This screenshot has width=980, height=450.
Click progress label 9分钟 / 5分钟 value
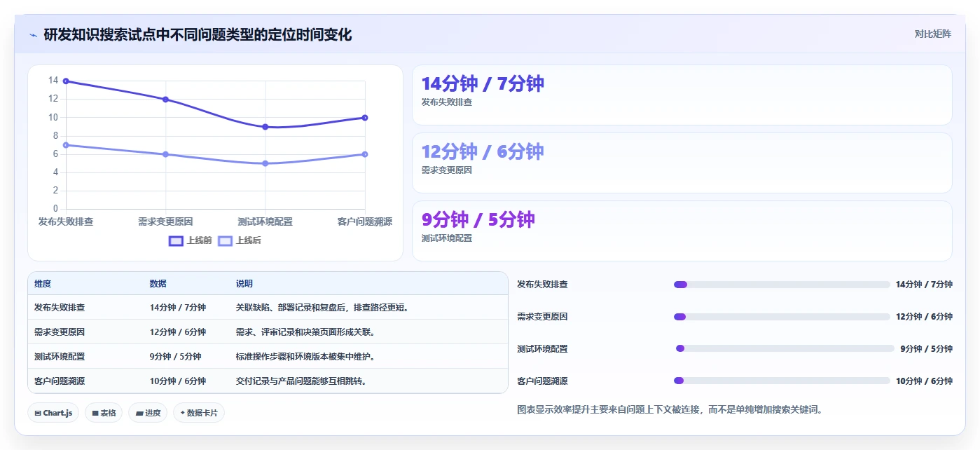click(926, 348)
